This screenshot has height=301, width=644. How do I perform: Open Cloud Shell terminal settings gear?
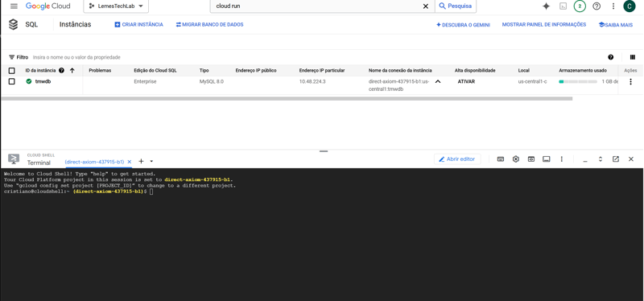coord(516,159)
